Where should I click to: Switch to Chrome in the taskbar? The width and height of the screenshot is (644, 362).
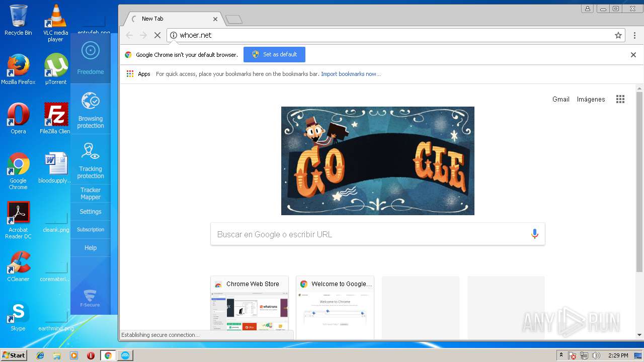(x=108, y=355)
